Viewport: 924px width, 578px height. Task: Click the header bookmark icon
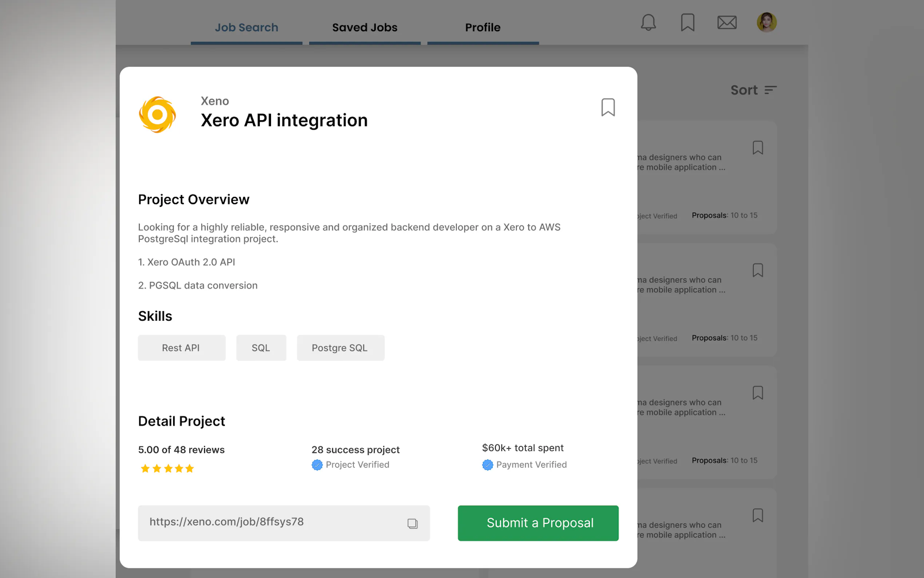pyautogui.click(x=687, y=22)
